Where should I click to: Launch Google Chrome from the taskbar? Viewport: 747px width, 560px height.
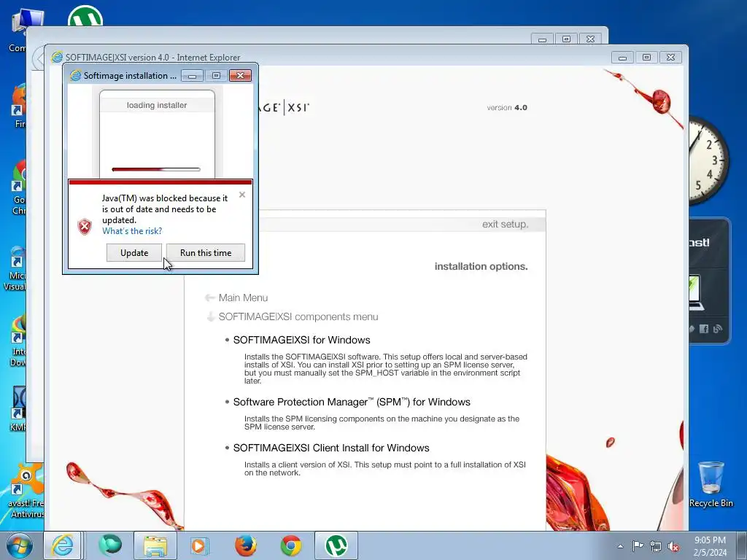coord(290,545)
